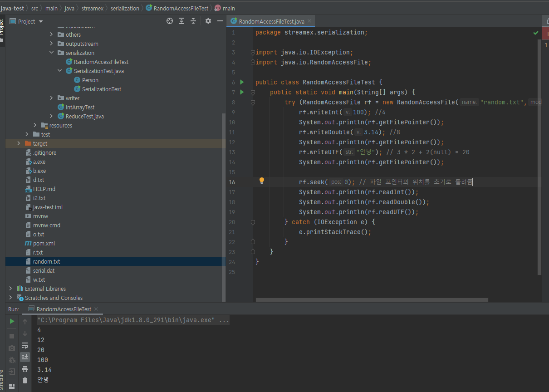Click the layout icon at Run toolbar bottom

click(x=12, y=387)
